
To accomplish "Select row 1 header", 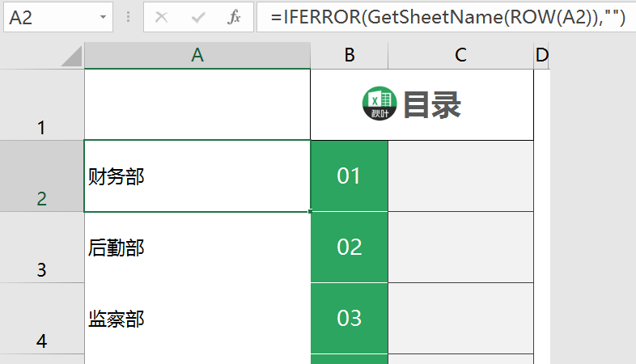I will pos(41,104).
